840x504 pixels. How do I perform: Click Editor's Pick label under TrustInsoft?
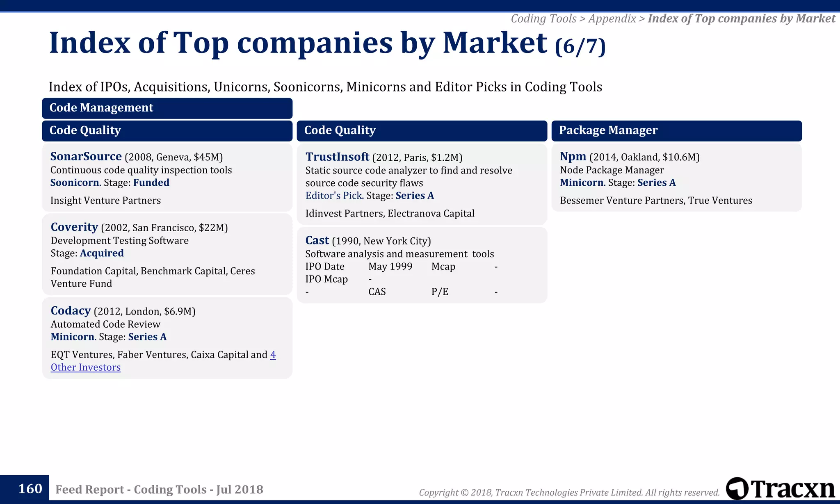click(334, 196)
